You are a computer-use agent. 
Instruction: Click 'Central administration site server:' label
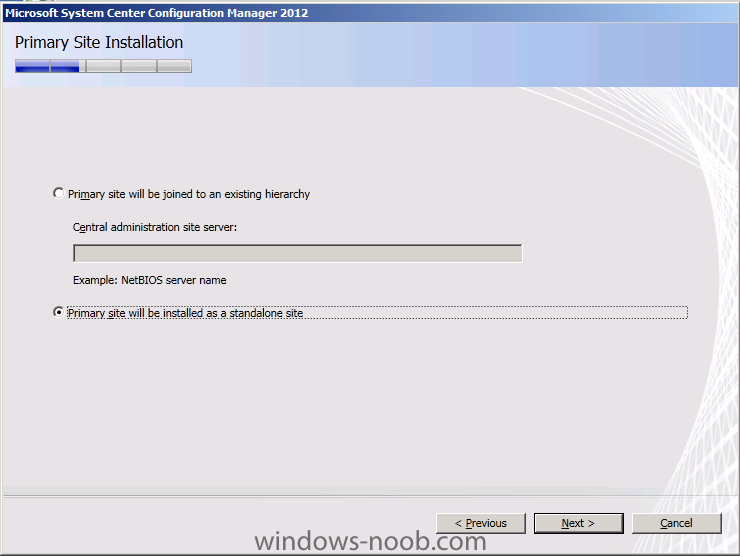[155, 227]
